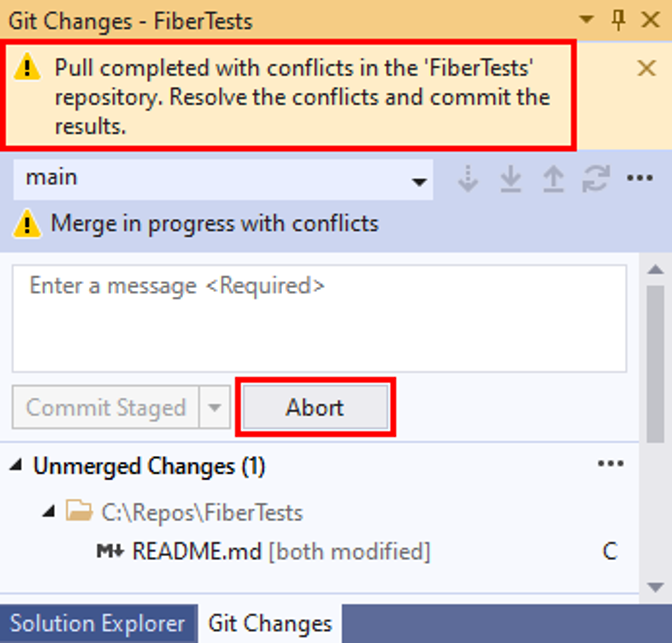Collapse the Unmerged Changes section
Image resolution: width=672 pixels, height=643 pixels.
pos(16,465)
